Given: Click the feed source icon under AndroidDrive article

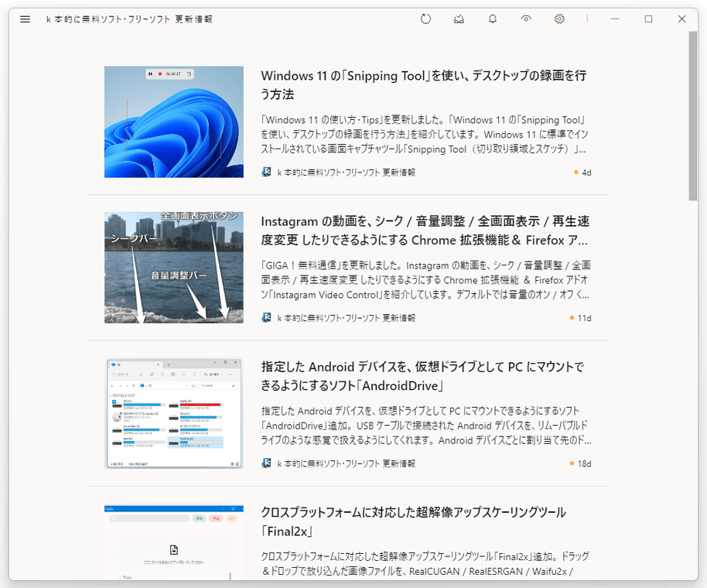Looking at the screenshot, I should tap(266, 463).
